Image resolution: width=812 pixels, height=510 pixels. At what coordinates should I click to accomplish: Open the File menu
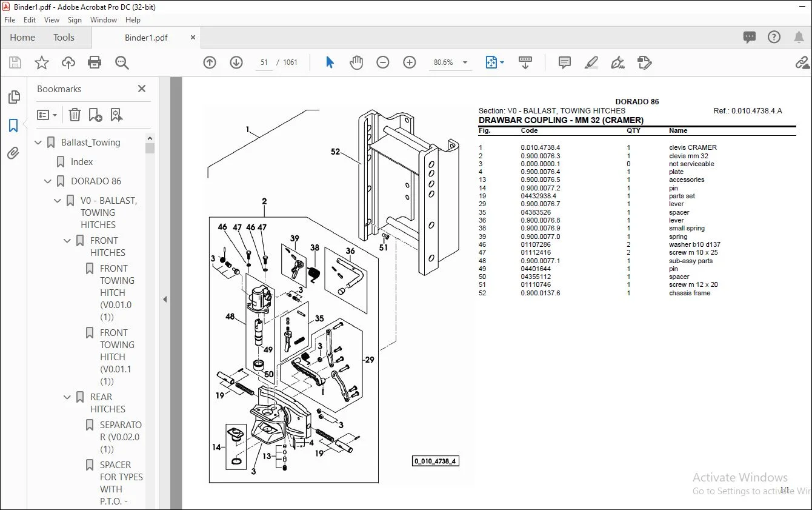10,20
